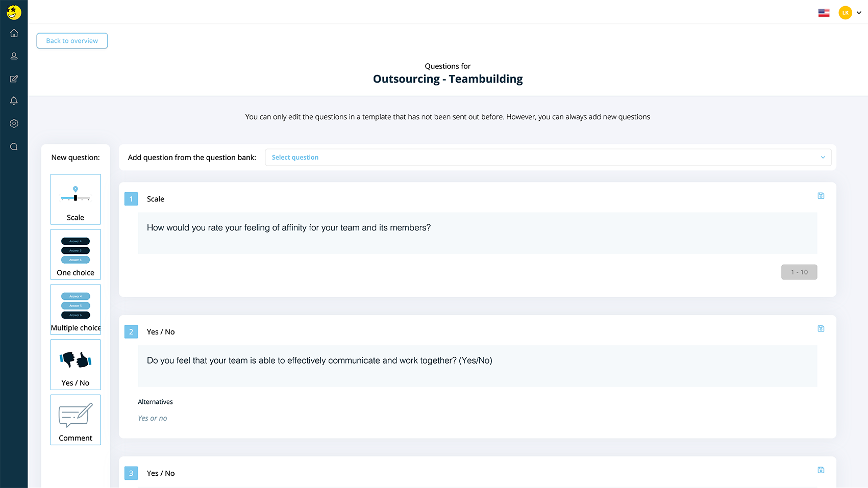Click the 1 - 10 scale button

(799, 272)
